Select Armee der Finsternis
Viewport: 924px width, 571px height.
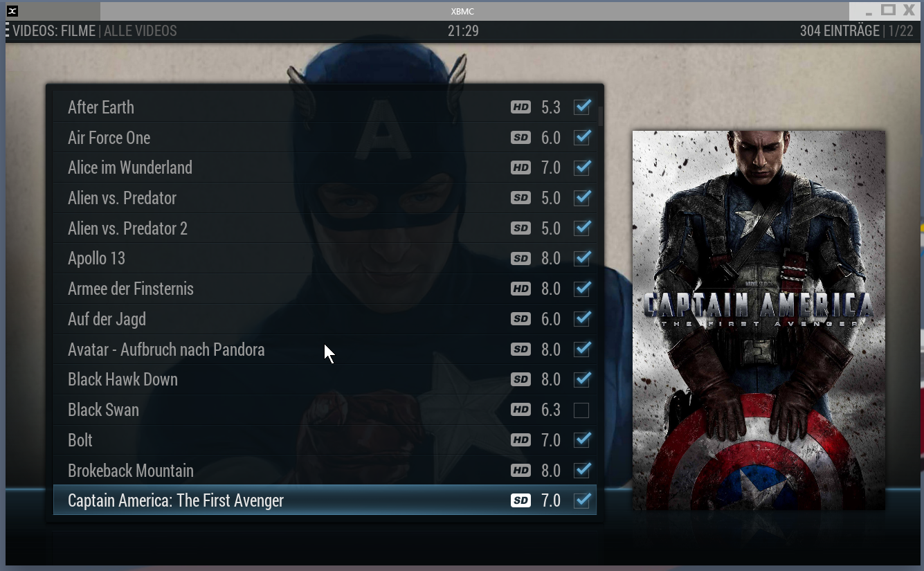(x=325, y=289)
